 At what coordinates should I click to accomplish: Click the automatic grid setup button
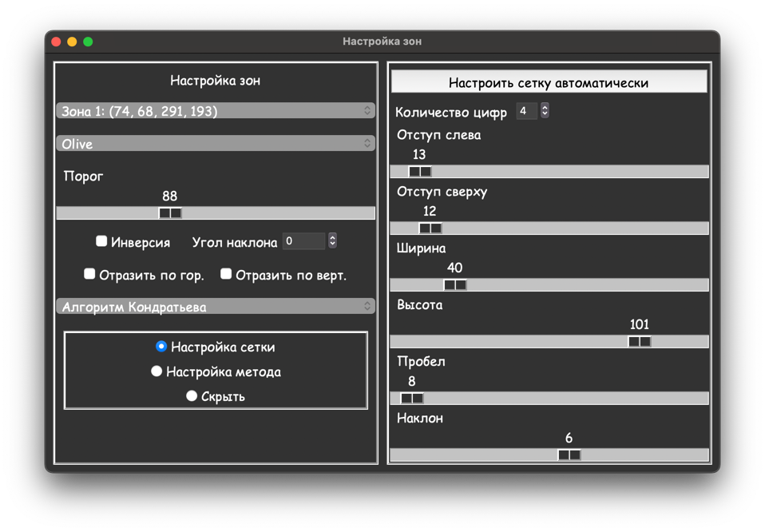[549, 82]
